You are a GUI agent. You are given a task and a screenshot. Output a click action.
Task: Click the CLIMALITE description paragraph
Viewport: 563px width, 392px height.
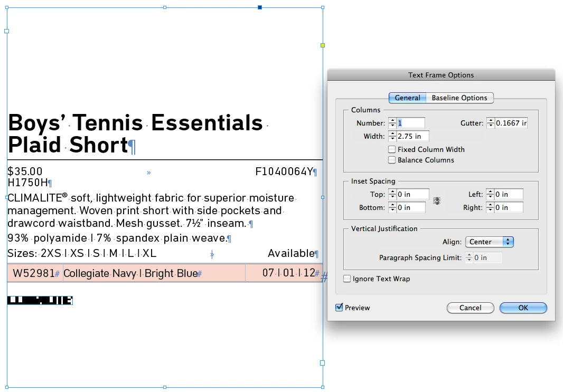(x=151, y=211)
